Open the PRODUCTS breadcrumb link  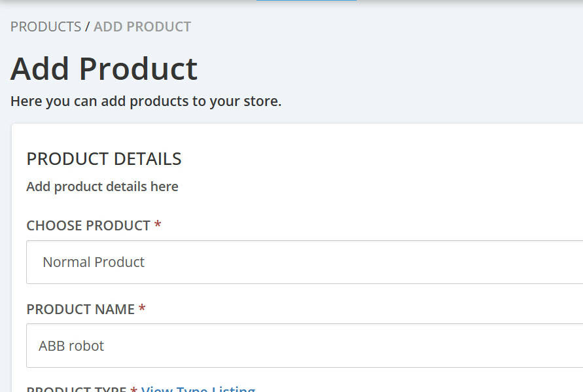pos(45,27)
